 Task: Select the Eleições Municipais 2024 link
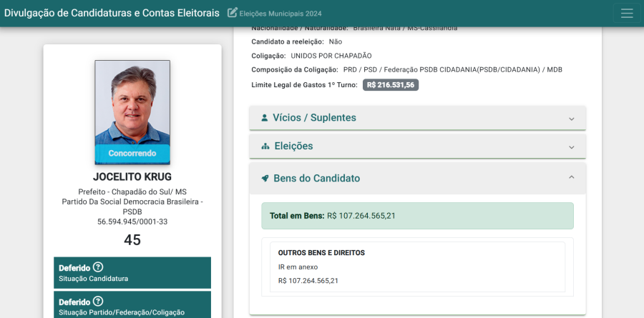280,14
